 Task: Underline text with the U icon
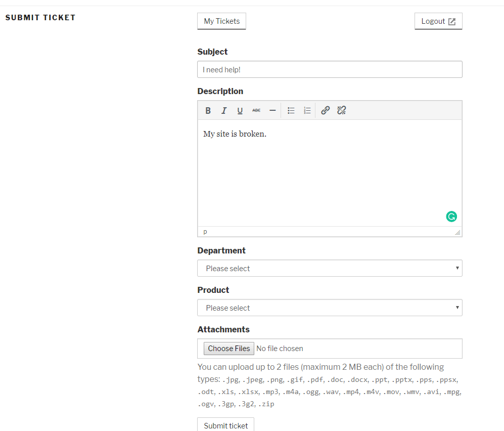point(240,111)
